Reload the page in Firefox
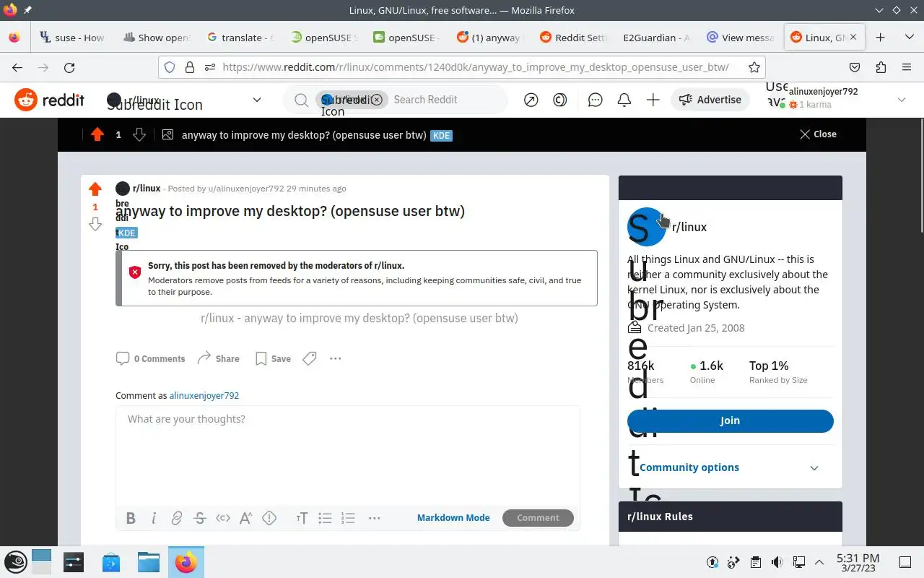The image size is (924, 578). tap(69, 67)
